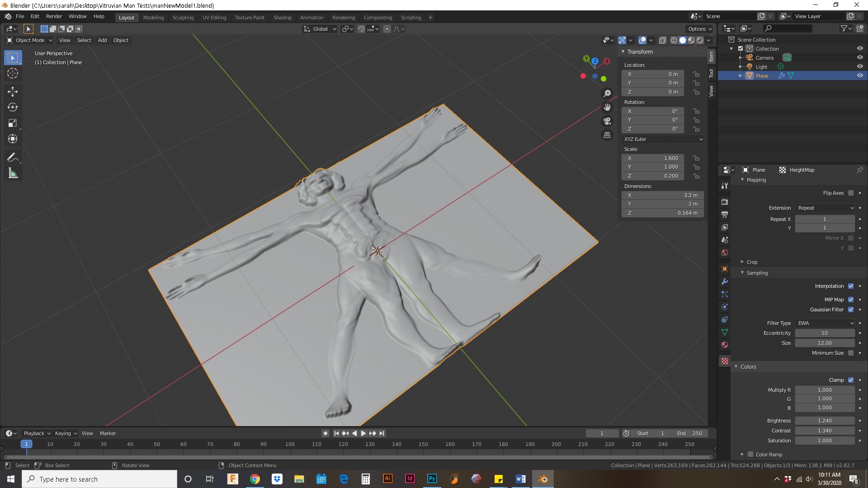The image size is (868, 488).
Task: Enable Rendered viewport shading mode
Action: (x=700, y=40)
